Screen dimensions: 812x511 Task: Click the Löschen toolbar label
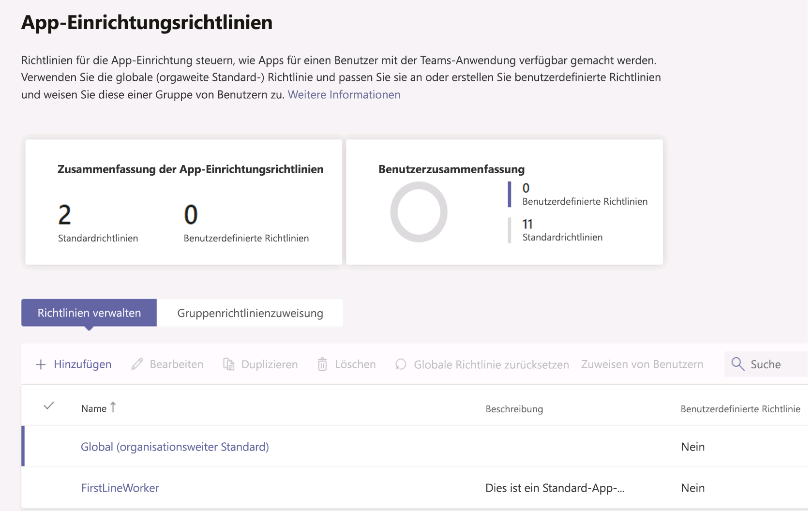point(356,364)
